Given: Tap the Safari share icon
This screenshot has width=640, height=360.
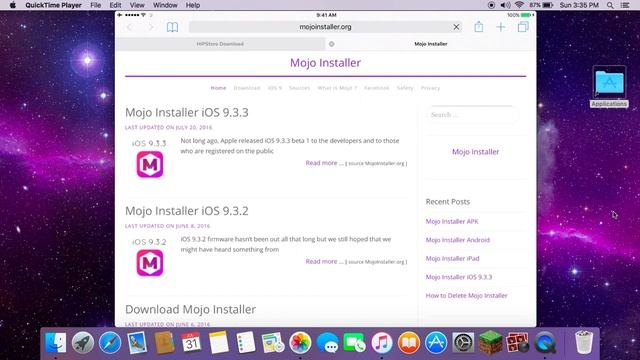Looking at the screenshot, I should point(479,27).
